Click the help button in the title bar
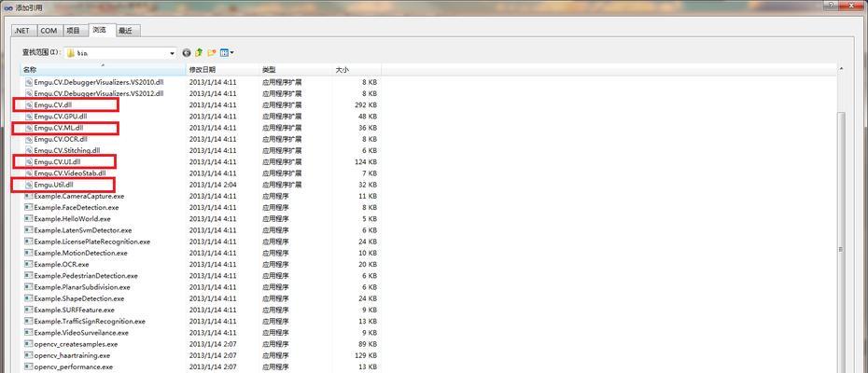Image resolution: width=868 pixels, height=373 pixels. tap(831, 4)
